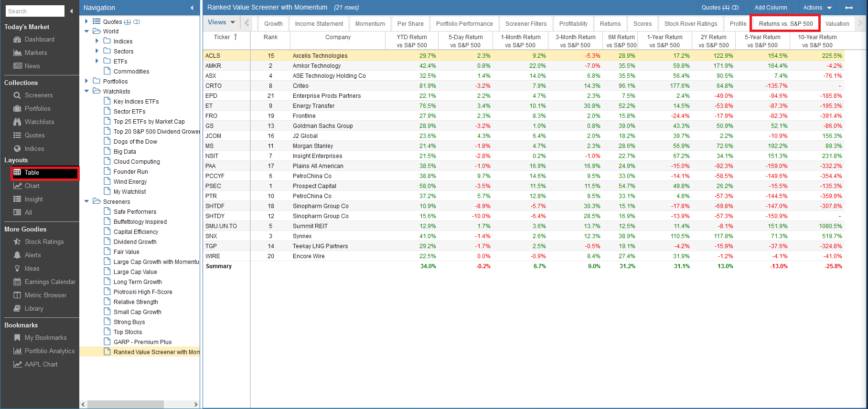Open the Library entry
Image resolution: width=868 pixels, height=409 pixels.
point(33,308)
